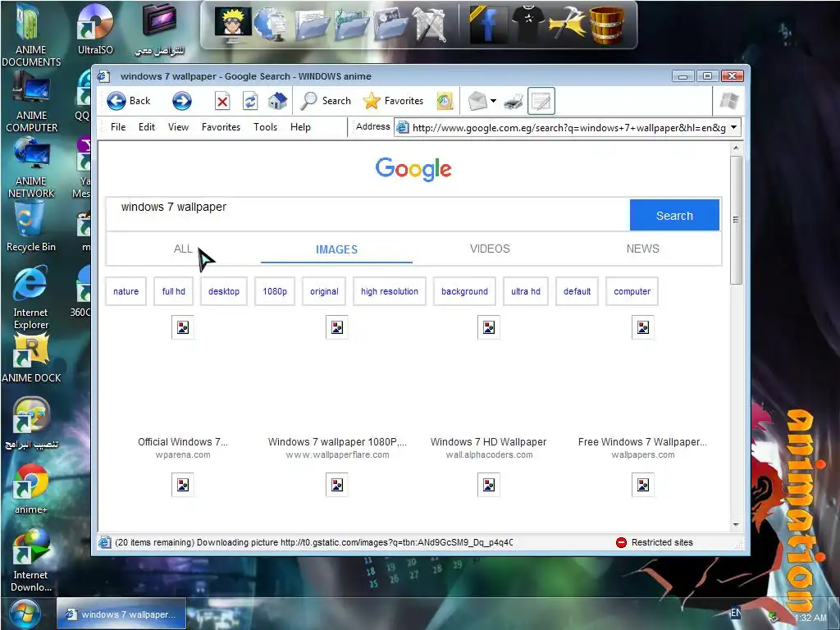840x630 pixels.
Task: Switch to the NEWS tab
Action: point(643,249)
